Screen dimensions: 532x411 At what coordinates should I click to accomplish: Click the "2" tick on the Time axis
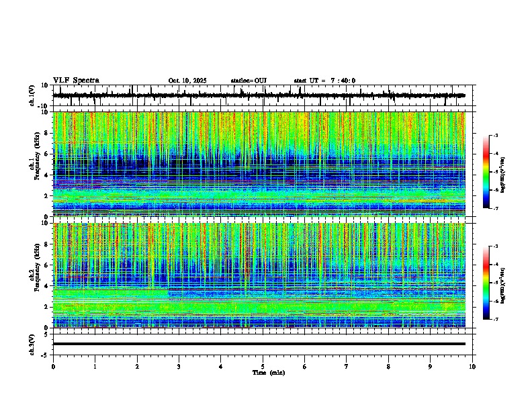point(137,367)
